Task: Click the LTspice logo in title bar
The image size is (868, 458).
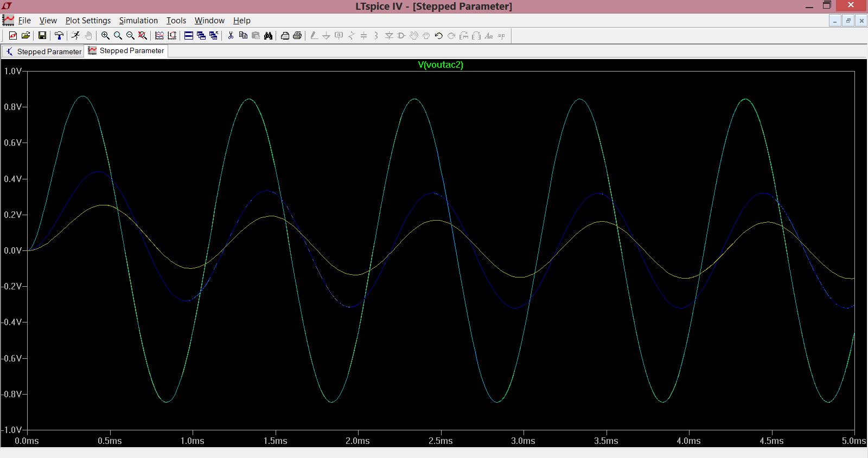Action: pyautogui.click(x=7, y=6)
